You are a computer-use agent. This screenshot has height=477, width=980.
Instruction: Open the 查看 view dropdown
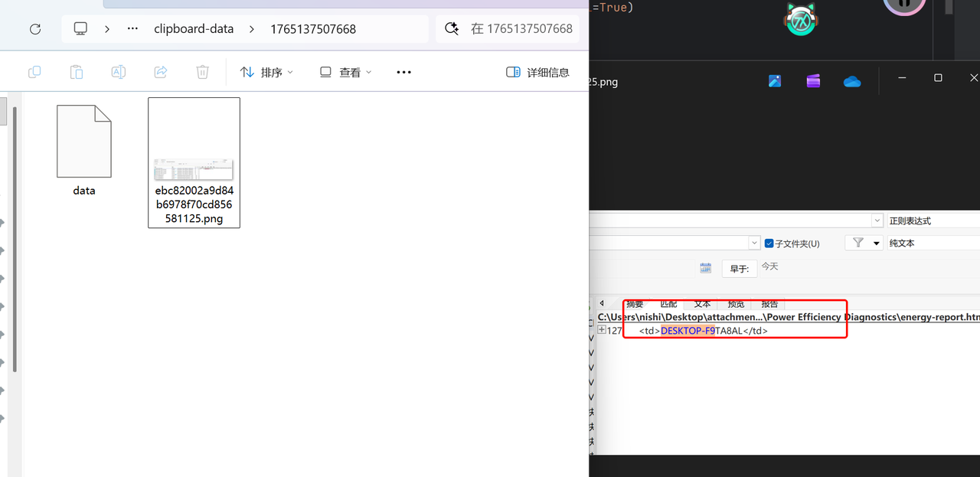(x=345, y=72)
